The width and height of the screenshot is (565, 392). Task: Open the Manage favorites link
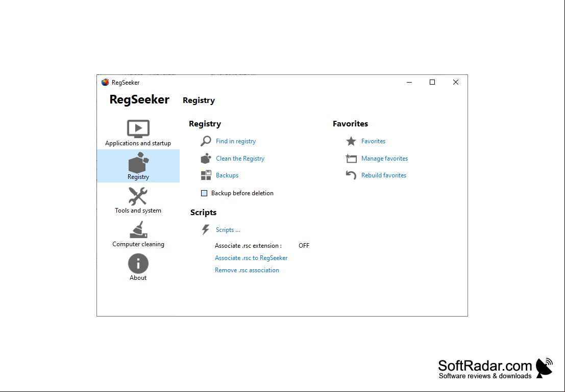point(384,159)
